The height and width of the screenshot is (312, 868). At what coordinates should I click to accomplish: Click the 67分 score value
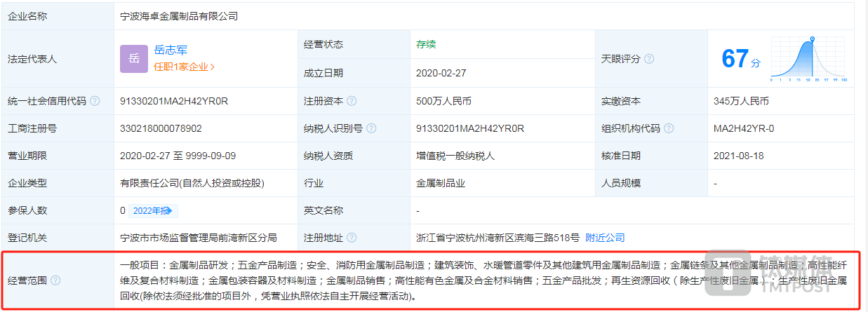741,59
